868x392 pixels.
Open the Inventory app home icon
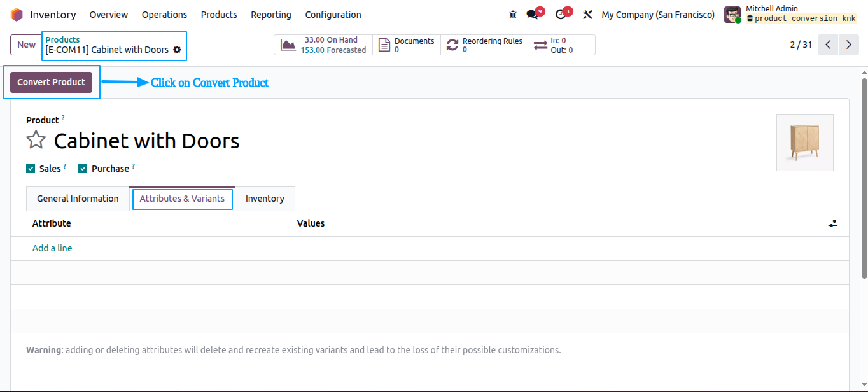coord(17,15)
